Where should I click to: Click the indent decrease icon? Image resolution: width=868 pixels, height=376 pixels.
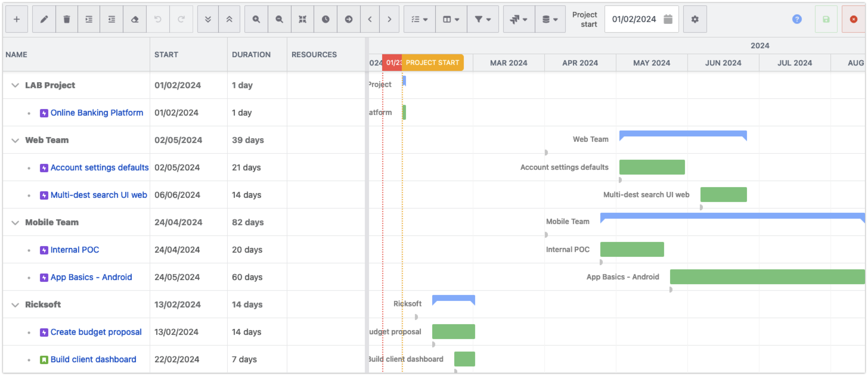coord(112,19)
